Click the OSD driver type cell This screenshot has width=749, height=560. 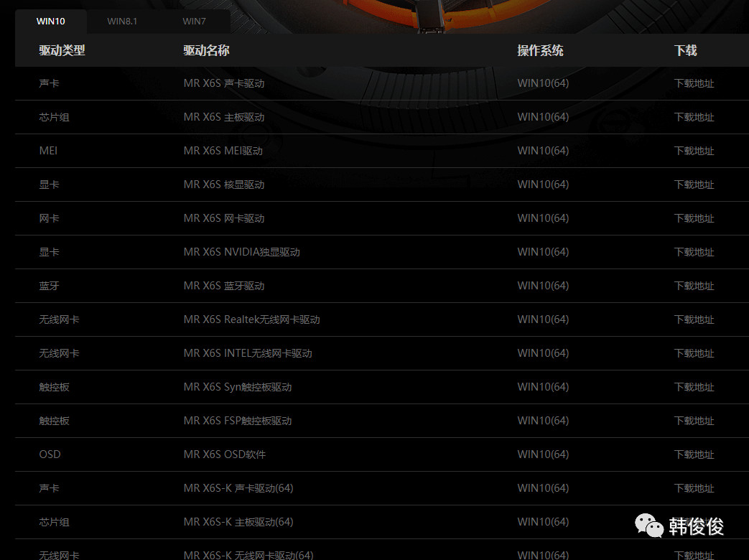[x=50, y=454]
